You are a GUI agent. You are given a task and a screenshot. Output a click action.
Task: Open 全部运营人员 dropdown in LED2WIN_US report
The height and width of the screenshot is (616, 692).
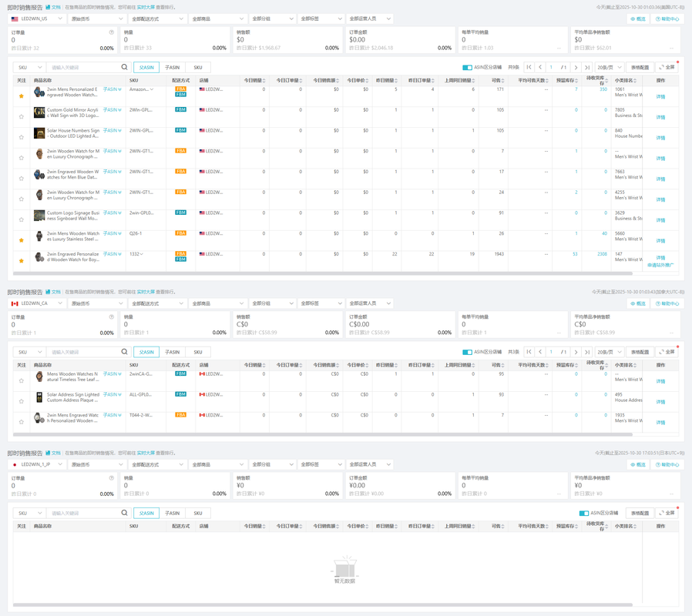(x=369, y=19)
